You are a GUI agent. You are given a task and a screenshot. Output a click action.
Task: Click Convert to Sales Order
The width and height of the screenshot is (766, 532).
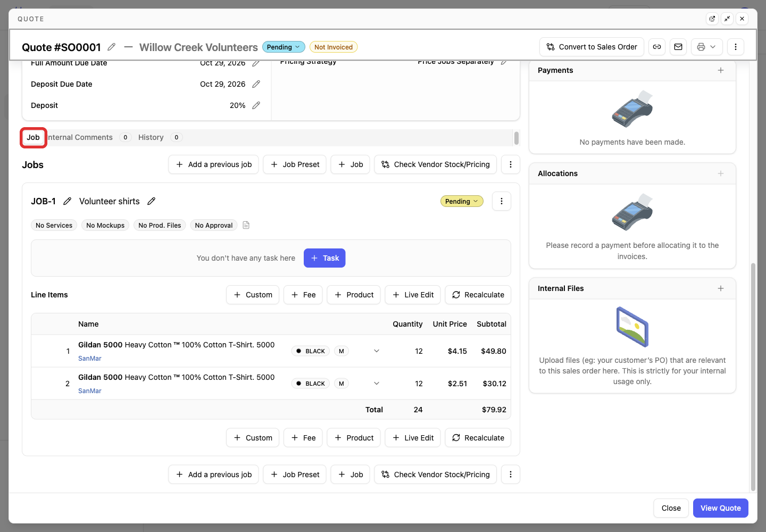click(x=592, y=47)
